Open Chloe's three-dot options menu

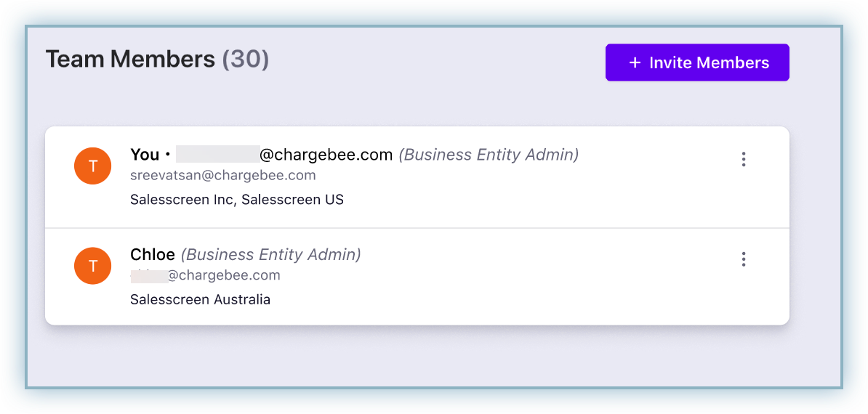coord(743,259)
